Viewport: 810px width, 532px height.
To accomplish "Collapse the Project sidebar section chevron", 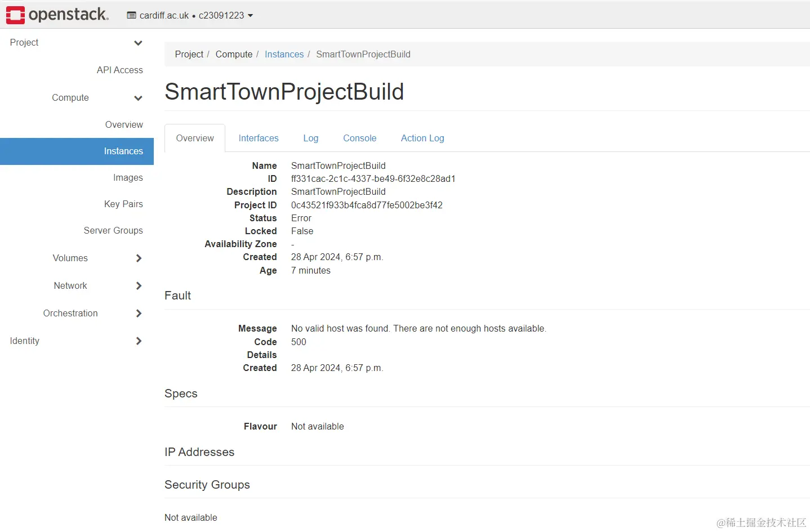I will pos(138,43).
